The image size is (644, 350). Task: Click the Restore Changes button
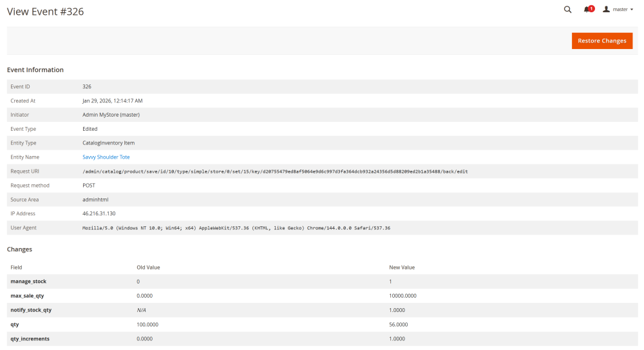(x=602, y=41)
